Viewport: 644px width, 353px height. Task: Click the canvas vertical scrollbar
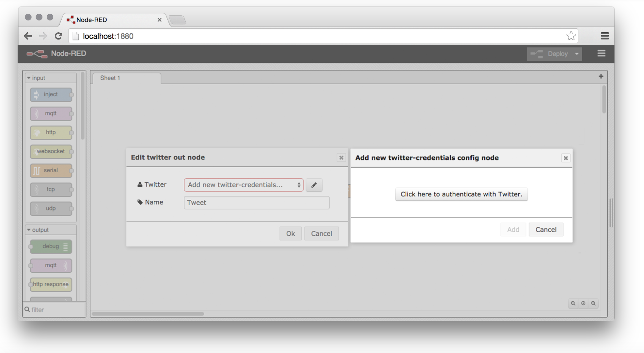[604, 100]
